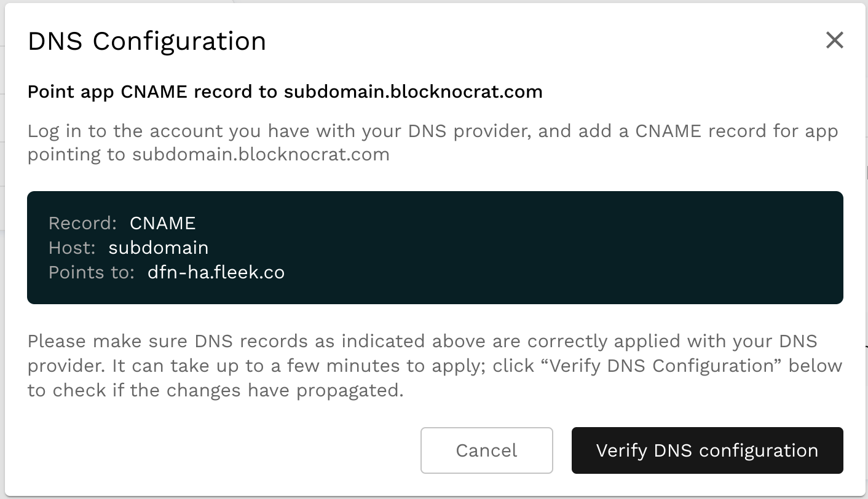Viewport: 868px width, 499px height.
Task: Select the CNAME record type value
Action: pos(162,223)
